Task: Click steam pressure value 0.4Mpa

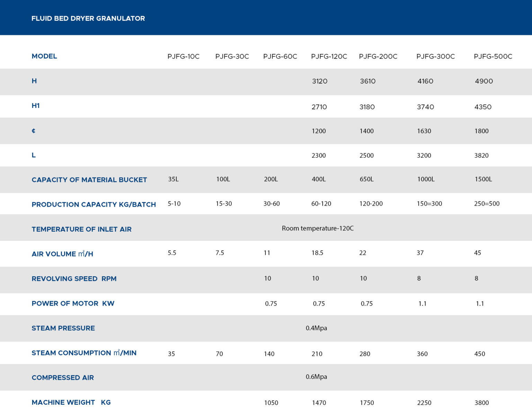Action: coord(316,328)
